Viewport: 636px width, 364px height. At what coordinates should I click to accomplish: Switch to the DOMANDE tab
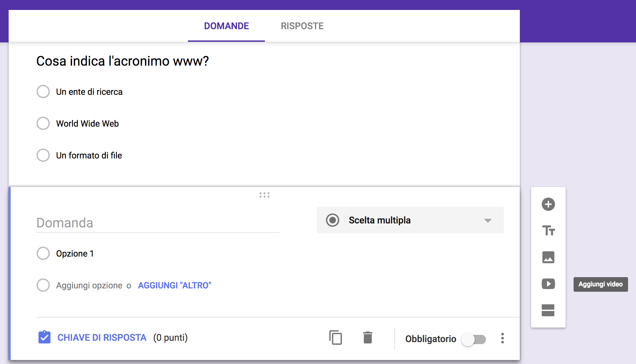pyautogui.click(x=226, y=26)
